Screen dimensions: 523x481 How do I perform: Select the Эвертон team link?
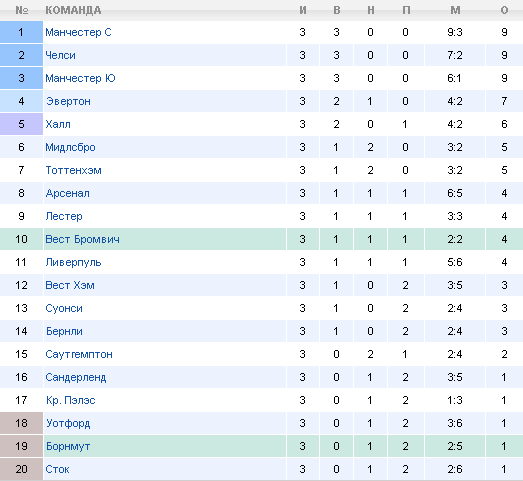coord(68,101)
